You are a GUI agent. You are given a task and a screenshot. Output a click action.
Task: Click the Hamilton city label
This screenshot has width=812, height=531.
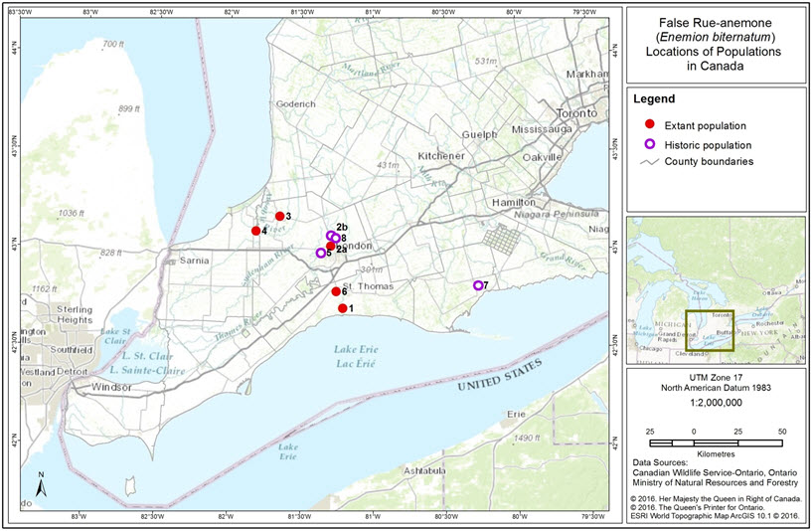[514, 202]
